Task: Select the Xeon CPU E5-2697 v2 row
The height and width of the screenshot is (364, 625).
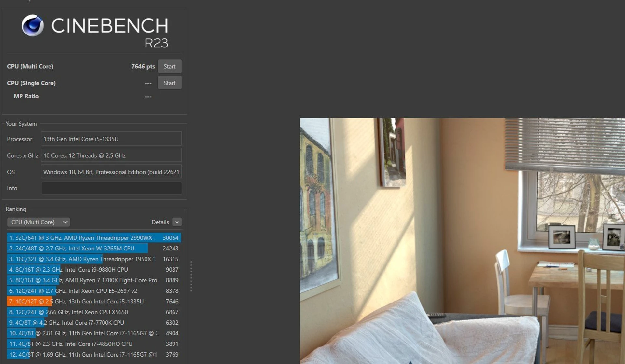Action: [94, 291]
